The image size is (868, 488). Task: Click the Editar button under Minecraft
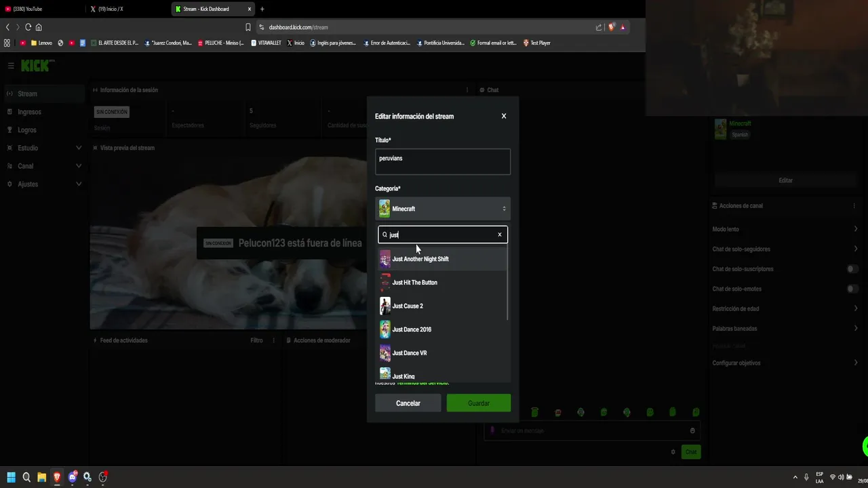(x=785, y=180)
